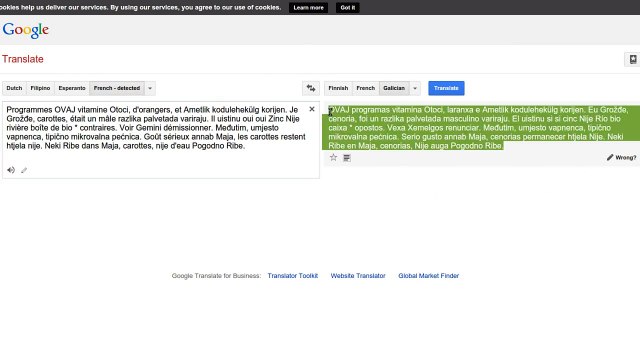This screenshot has width=640, height=360.
Task: Dismiss cookie notice with Got it
Action: 348,8
